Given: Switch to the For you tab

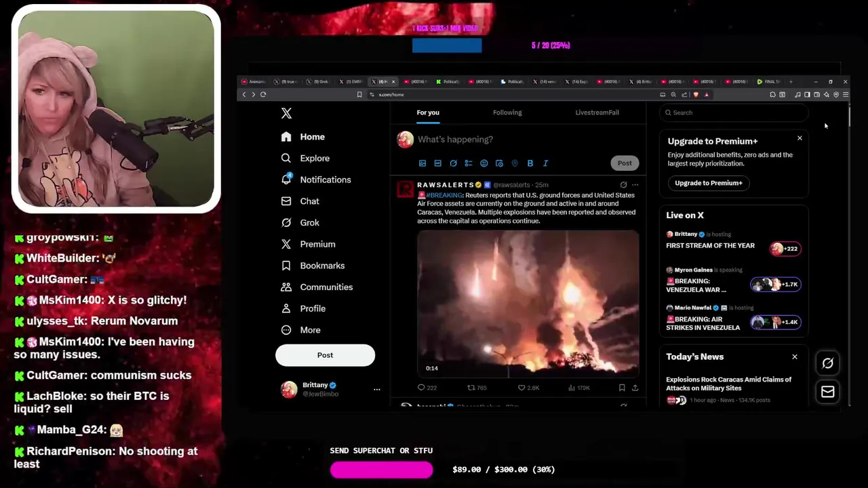Looking at the screenshot, I should 428,113.
